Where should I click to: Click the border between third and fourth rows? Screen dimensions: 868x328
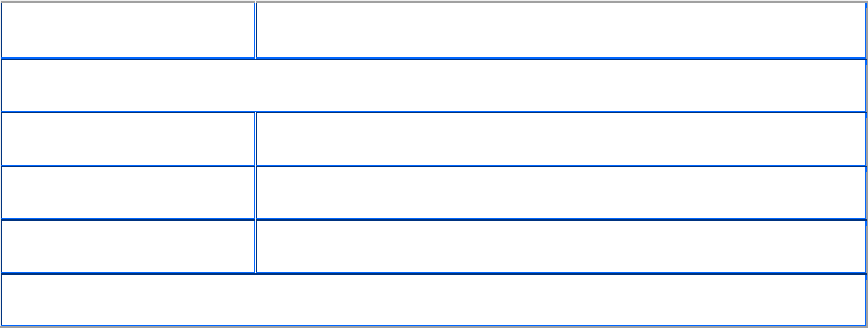(433, 166)
